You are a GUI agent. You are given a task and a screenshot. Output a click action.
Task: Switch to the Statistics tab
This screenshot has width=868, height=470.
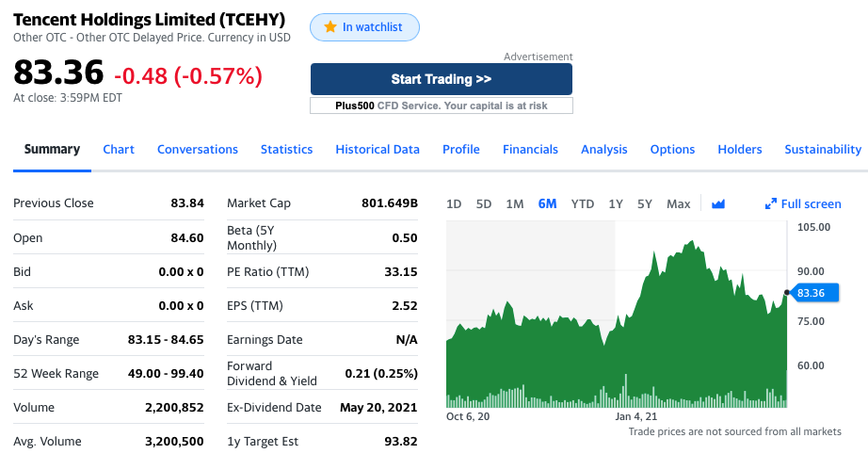click(x=287, y=150)
